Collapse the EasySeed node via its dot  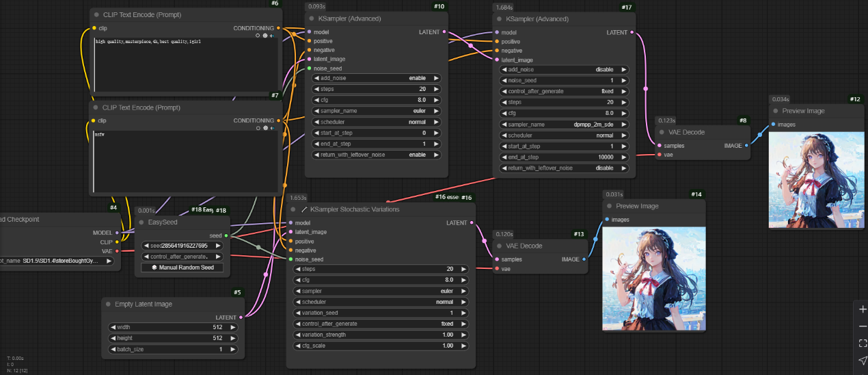click(142, 222)
